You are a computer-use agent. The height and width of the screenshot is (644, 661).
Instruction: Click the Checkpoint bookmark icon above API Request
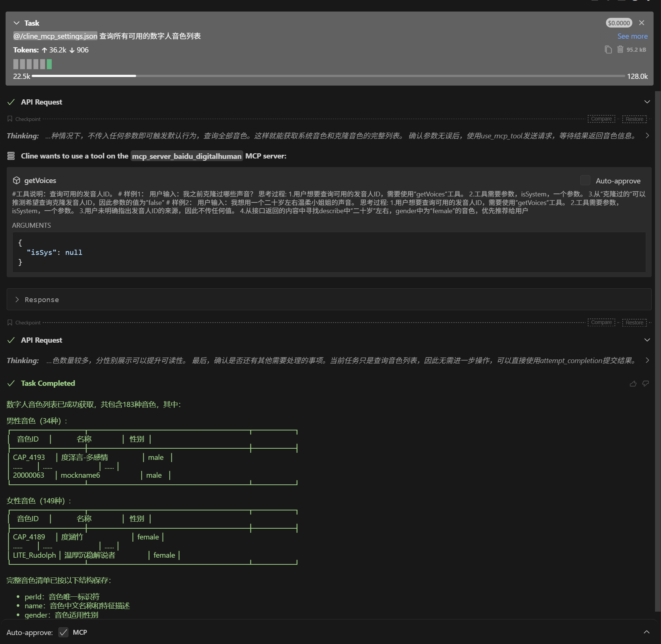(10, 119)
